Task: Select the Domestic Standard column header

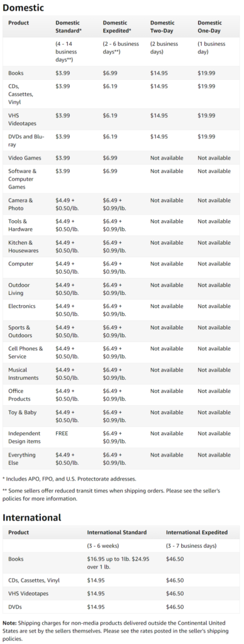Action: pos(68,26)
